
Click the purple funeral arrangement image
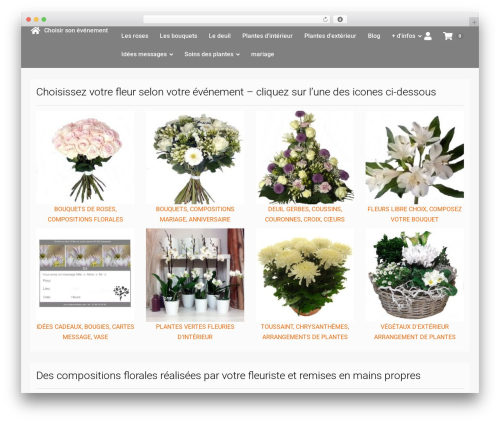click(x=305, y=157)
